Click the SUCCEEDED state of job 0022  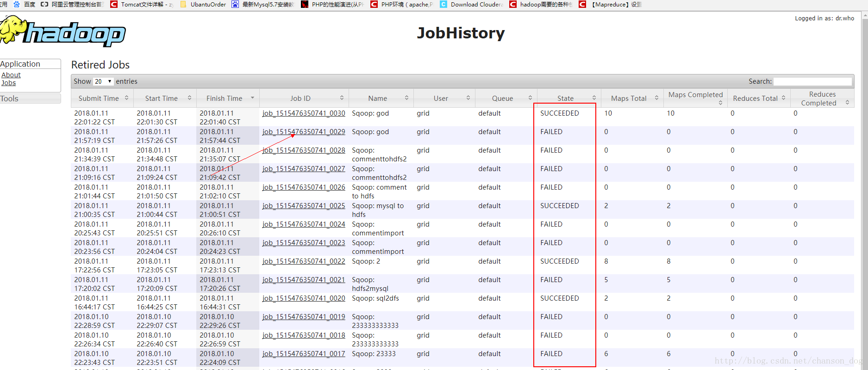coord(560,261)
